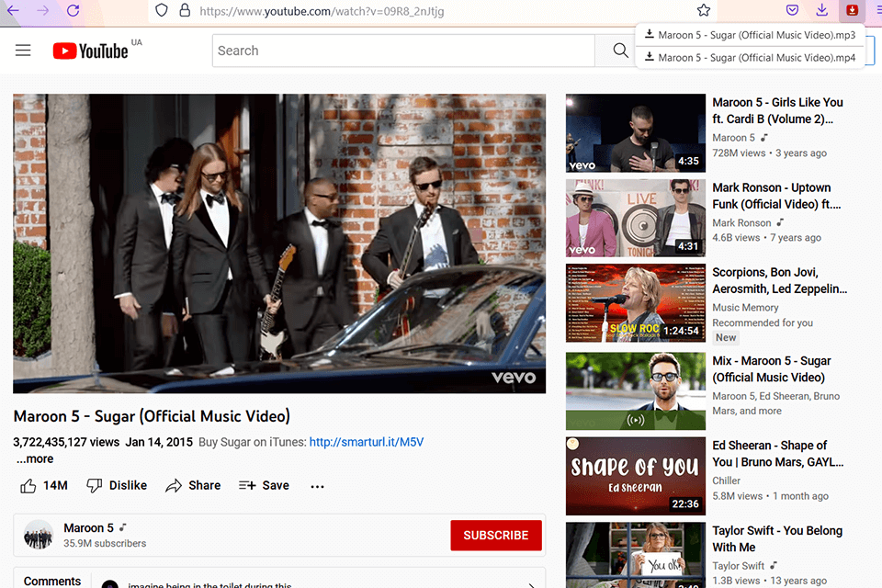Image resolution: width=882 pixels, height=588 pixels.
Task: Click the Dislike thumbs-down button
Action: (x=117, y=485)
